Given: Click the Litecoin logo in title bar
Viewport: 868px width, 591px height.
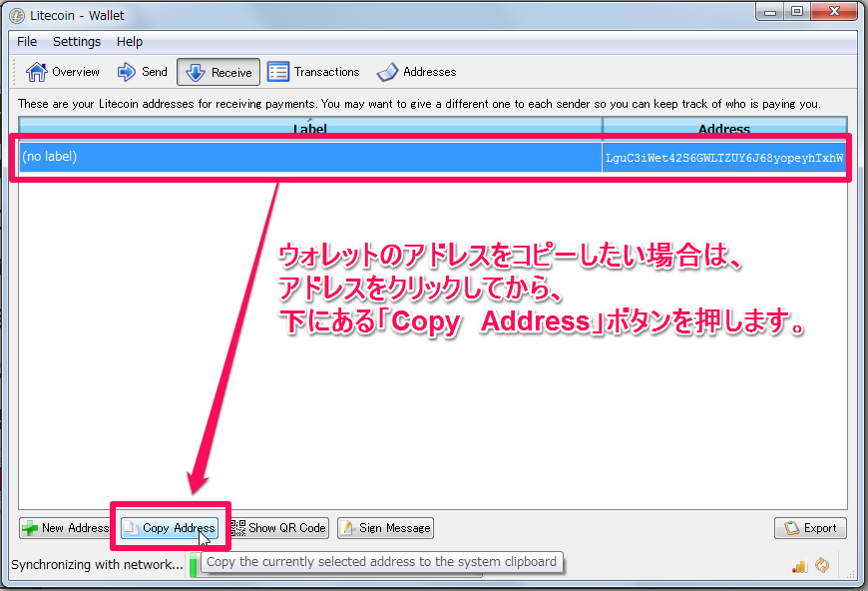Looking at the screenshot, I should (x=17, y=16).
